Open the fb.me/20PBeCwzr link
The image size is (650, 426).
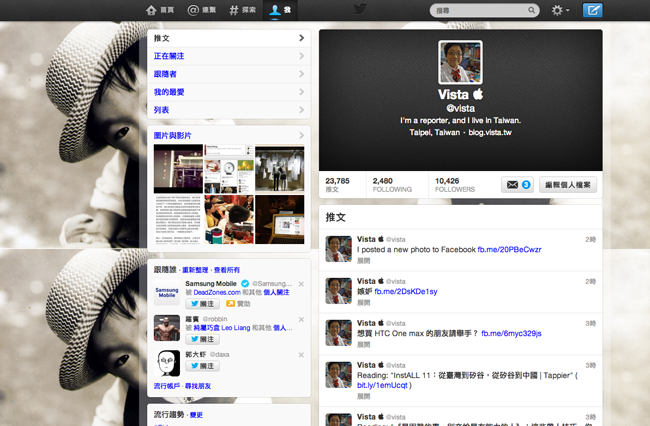click(509, 250)
